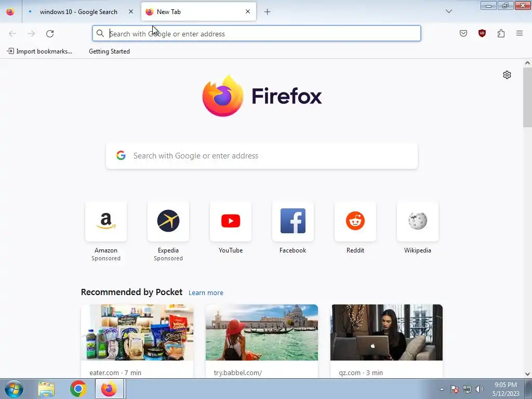The image size is (532, 399).
Task: Click Import bookmarks... in bookmarks toolbar
Action: pyautogui.click(x=39, y=51)
